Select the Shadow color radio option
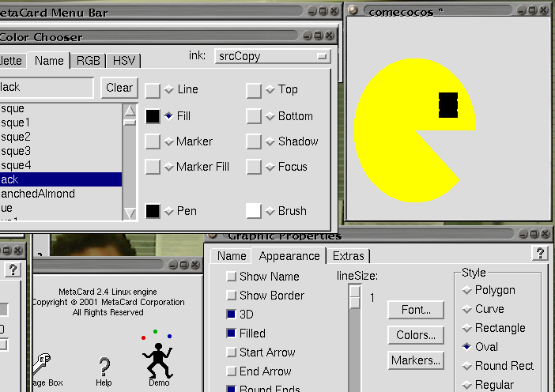The width and height of the screenshot is (555, 392). tap(270, 141)
